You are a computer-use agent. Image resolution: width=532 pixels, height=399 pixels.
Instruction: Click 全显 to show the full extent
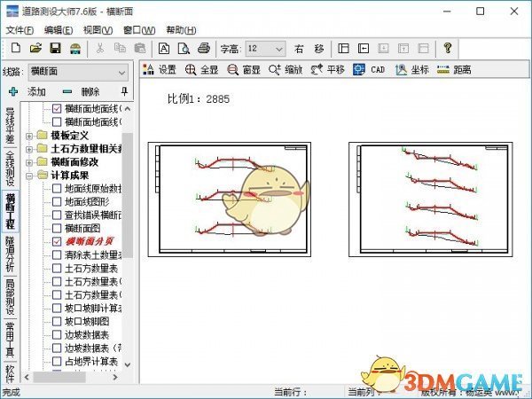(201, 69)
